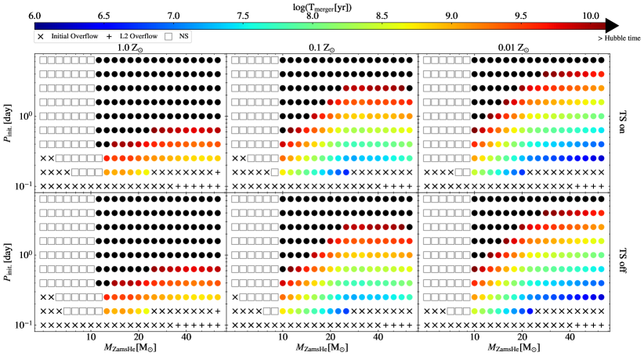Click the M_ZamsHe axis label under 0.1 Z☉ column

tap(321, 348)
